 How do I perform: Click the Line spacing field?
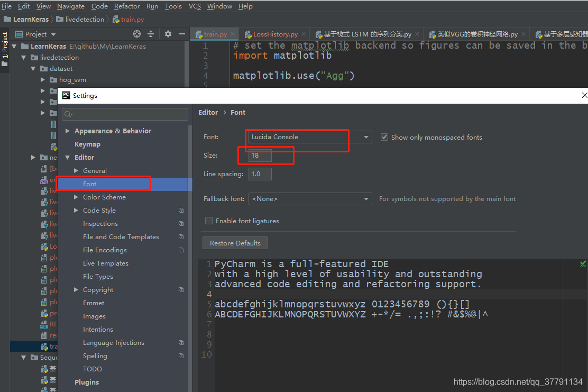[260, 174]
